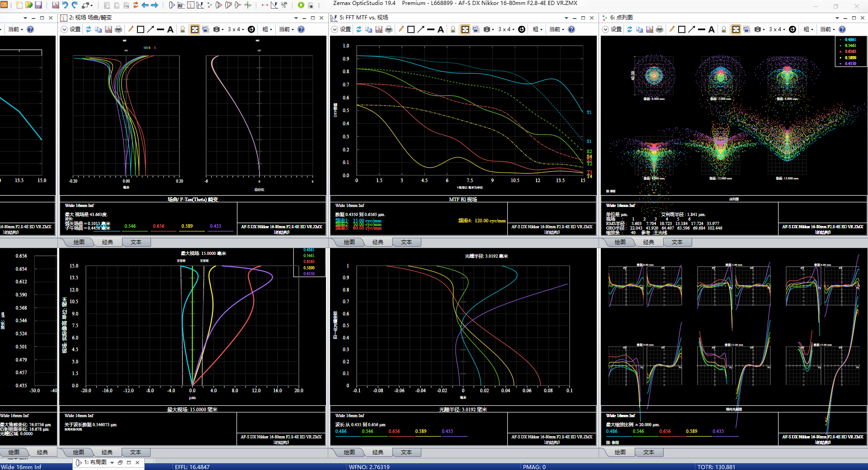868x470 pixels.
Task: Open the Field Curvature/Distortion icon in main toolbar
Action: pos(191,5)
